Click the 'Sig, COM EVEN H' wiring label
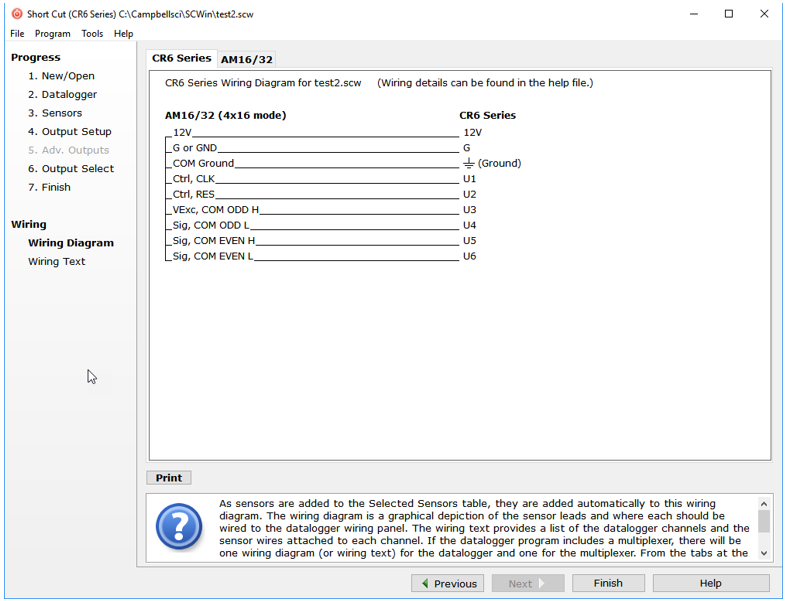Screen dimensions: 786x601 pos(214,241)
